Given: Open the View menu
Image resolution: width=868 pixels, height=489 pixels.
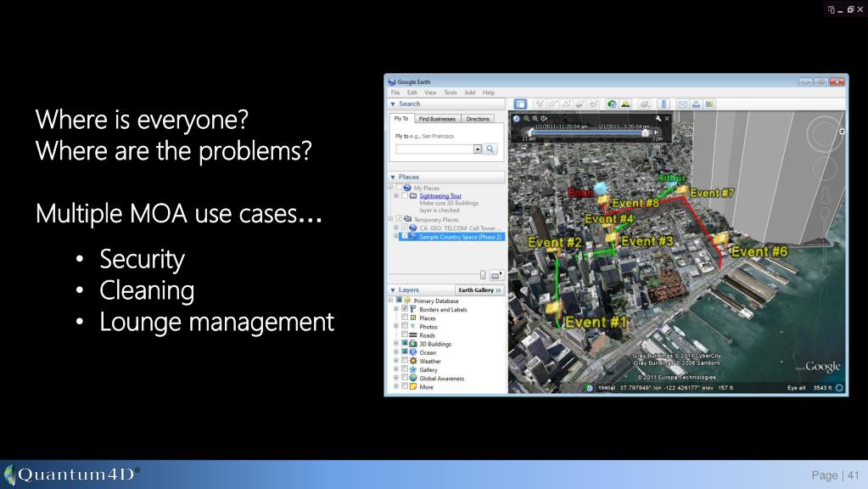Looking at the screenshot, I should 430,93.
